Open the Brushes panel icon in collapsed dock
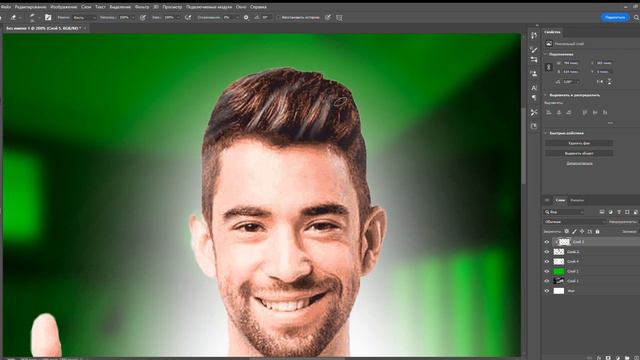Image resolution: width=640 pixels, height=360 pixels. click(534, 50)
